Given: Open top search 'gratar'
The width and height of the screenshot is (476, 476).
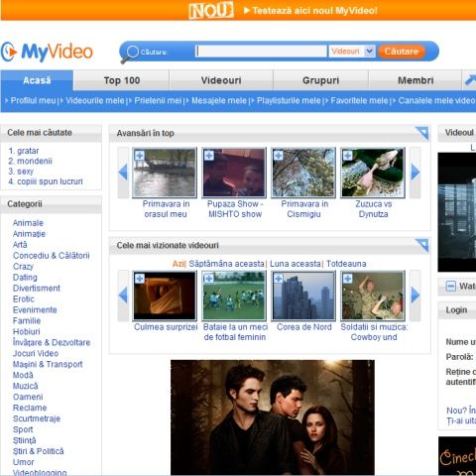Looking at the screenshot, I should click(x=28, y=151).
